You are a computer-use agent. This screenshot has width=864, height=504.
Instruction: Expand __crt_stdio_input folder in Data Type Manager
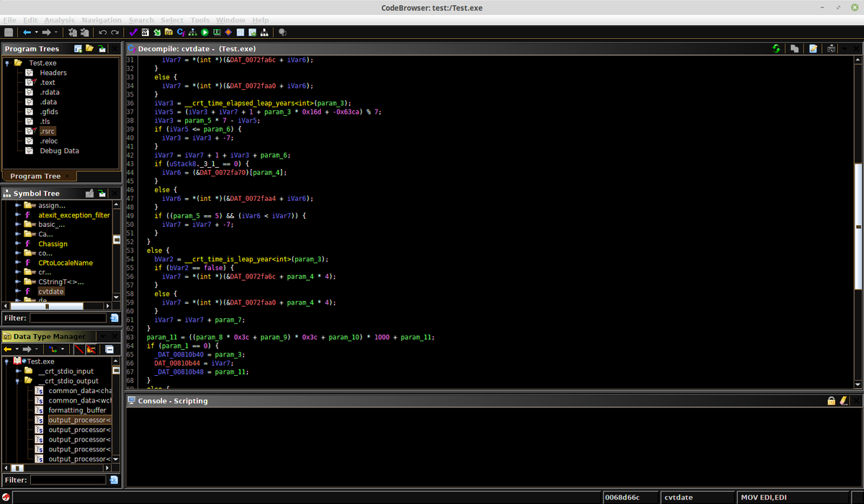[x=17, y=371]
